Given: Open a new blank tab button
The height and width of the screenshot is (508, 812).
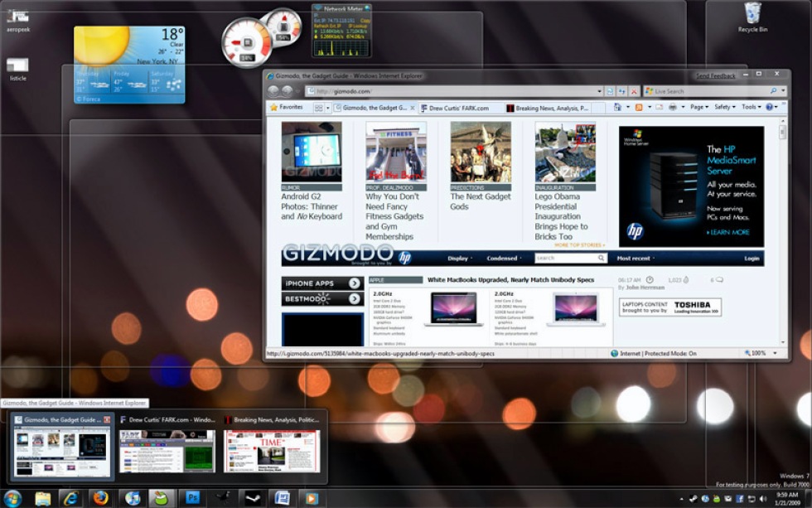Looking at the screenshot, I should (598, 109).
